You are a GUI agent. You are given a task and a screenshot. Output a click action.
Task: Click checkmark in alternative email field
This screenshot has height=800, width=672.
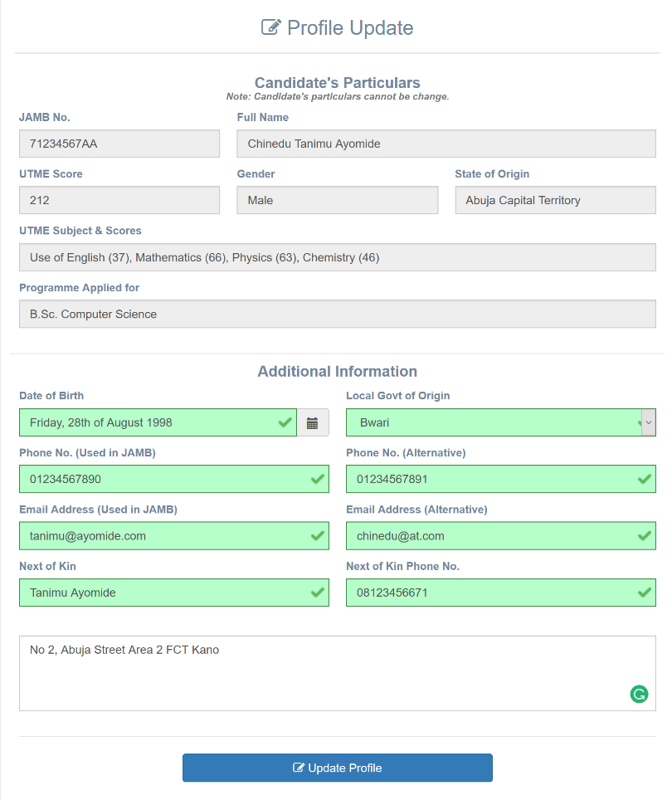coord(645,536)
